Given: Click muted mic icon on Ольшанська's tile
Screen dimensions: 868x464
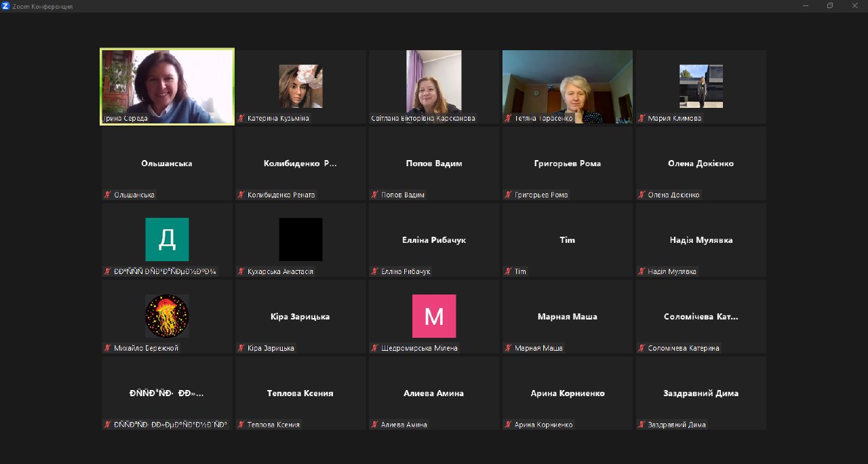Looking at the screenshot, I should [107, 195].
